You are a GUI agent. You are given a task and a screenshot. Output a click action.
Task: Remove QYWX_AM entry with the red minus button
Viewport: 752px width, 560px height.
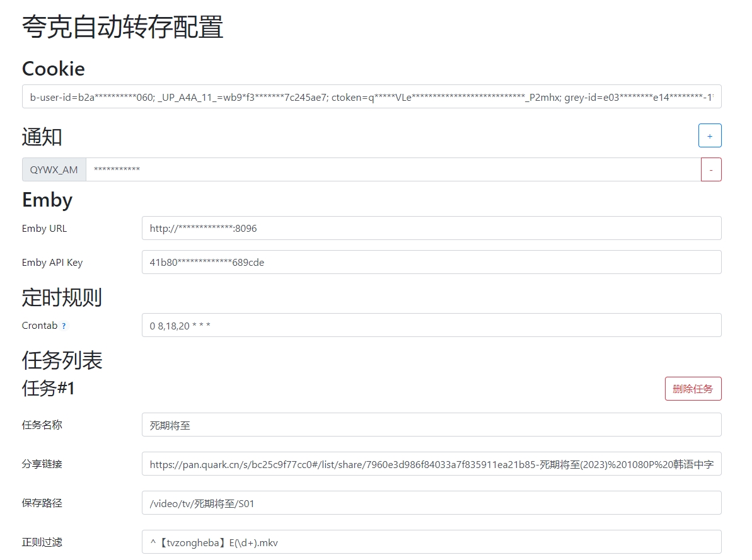(711, 169)
